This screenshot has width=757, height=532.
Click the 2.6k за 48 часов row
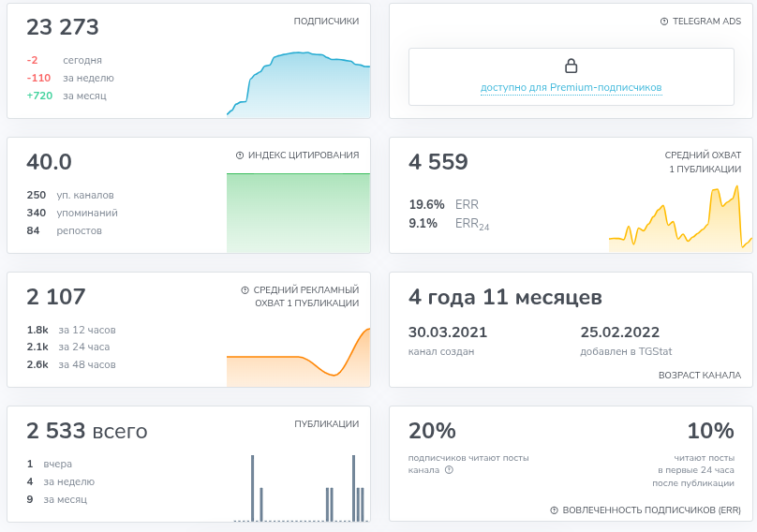(x=71, y=364)
